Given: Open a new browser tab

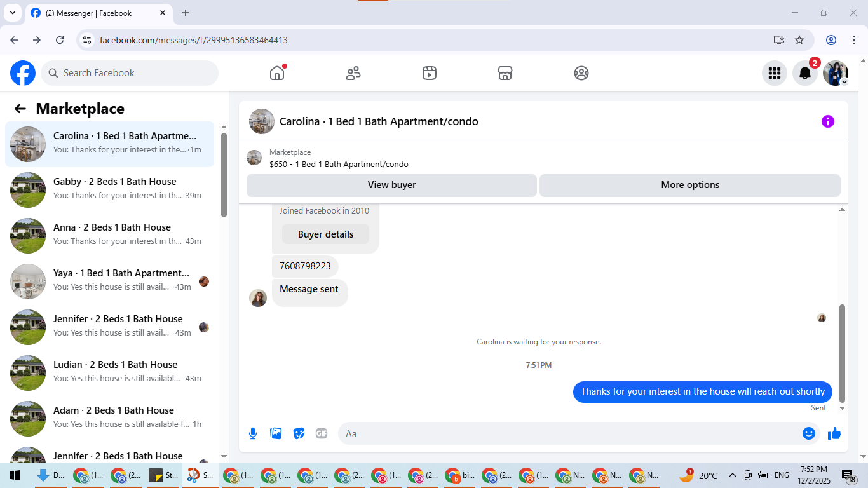Looking at the screenshot, I should point(186,13).
